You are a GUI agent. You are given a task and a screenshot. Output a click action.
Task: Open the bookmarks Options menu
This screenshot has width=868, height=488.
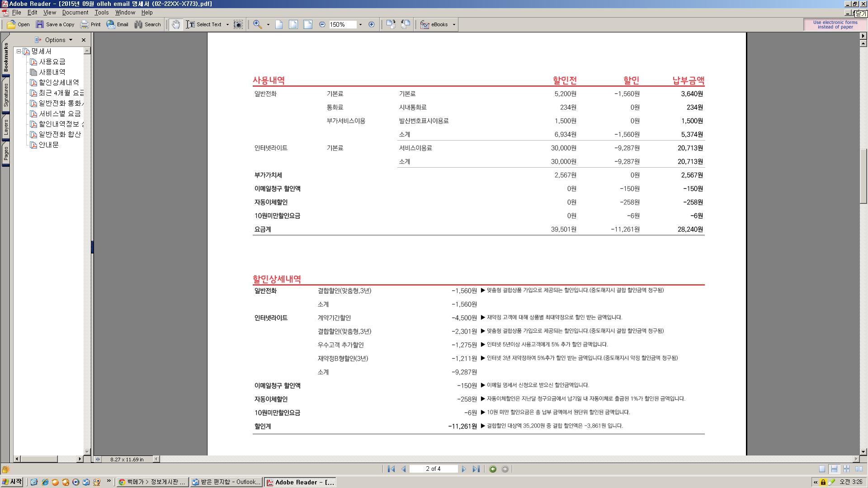[54, 40]
